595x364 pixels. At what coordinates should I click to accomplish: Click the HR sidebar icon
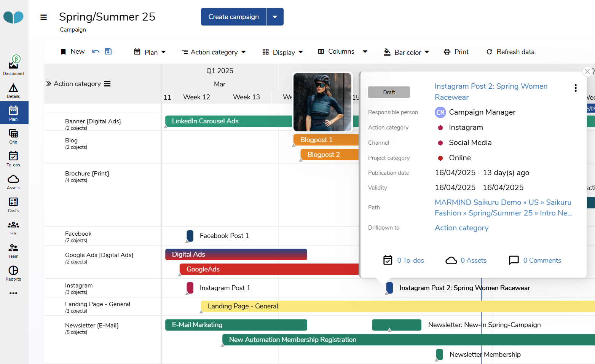(13, 226)
